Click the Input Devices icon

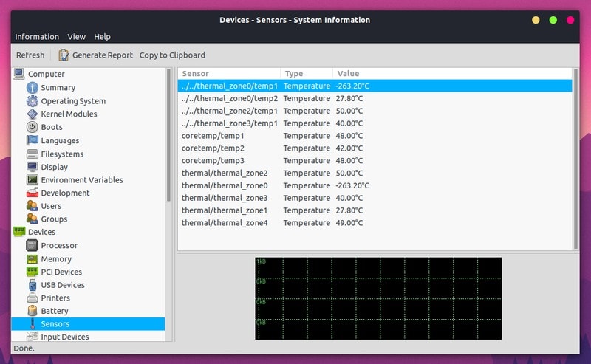pyautogui.click(x=33, y=337)
